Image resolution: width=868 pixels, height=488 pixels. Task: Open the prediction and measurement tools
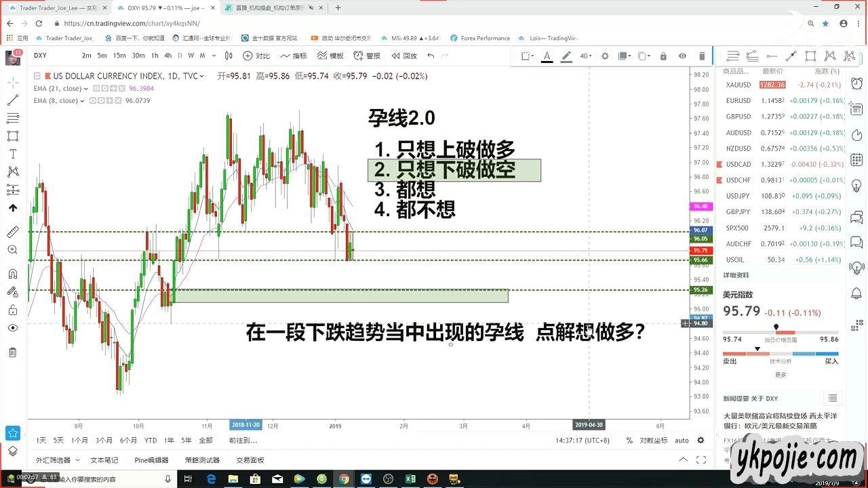click(13, 190)
